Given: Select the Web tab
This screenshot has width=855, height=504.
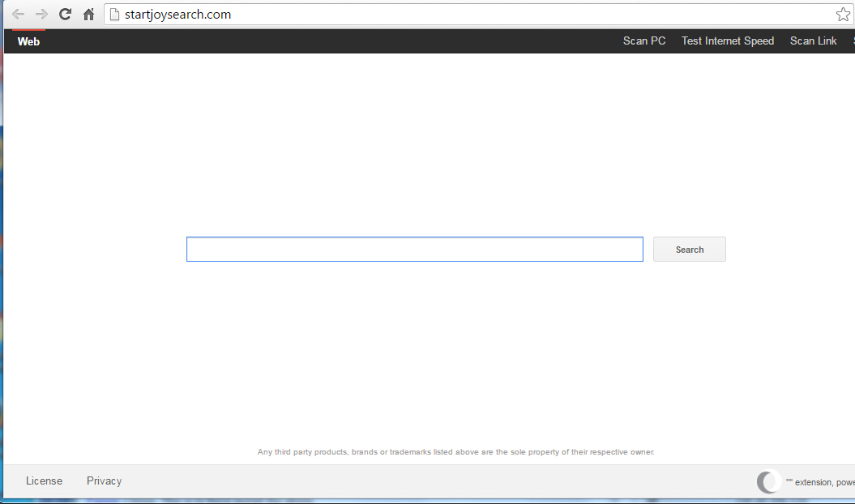Looking at the screenshot, I should [x=28, y=41].
